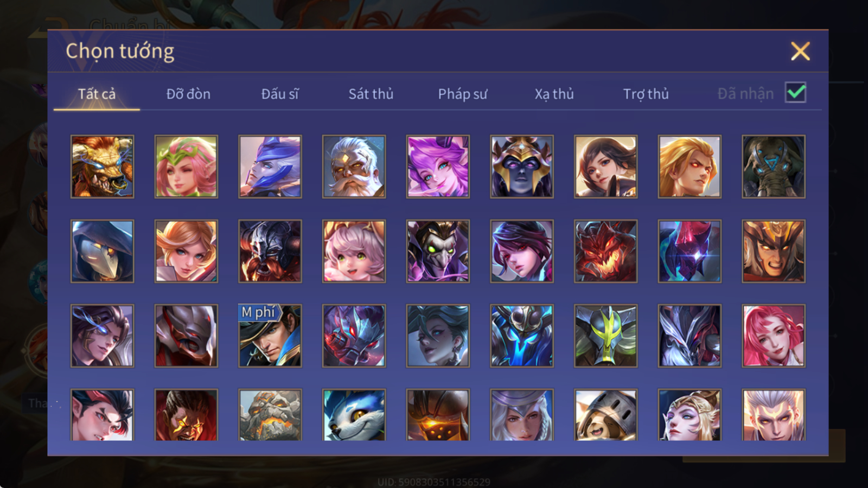Viewport: 868px width, 488px height.
Task: Show 'Xạ thủ' heroes
Action: (554, 94)
